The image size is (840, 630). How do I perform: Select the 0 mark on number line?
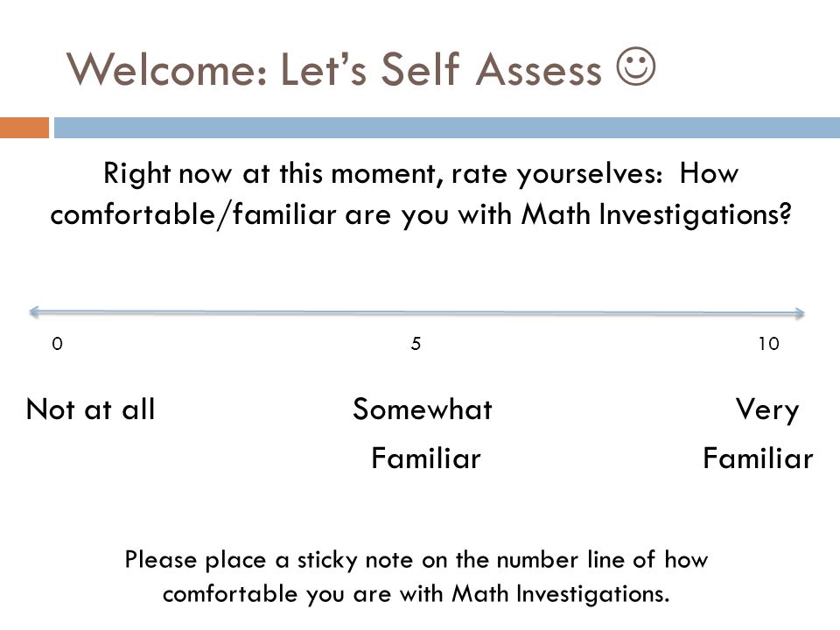pos(58,343)
